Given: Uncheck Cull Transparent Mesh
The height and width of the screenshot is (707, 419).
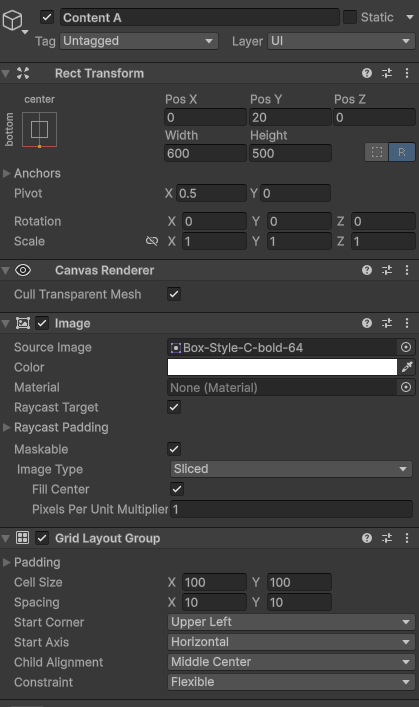Looking at the screenshot, I should coord(174,294).
